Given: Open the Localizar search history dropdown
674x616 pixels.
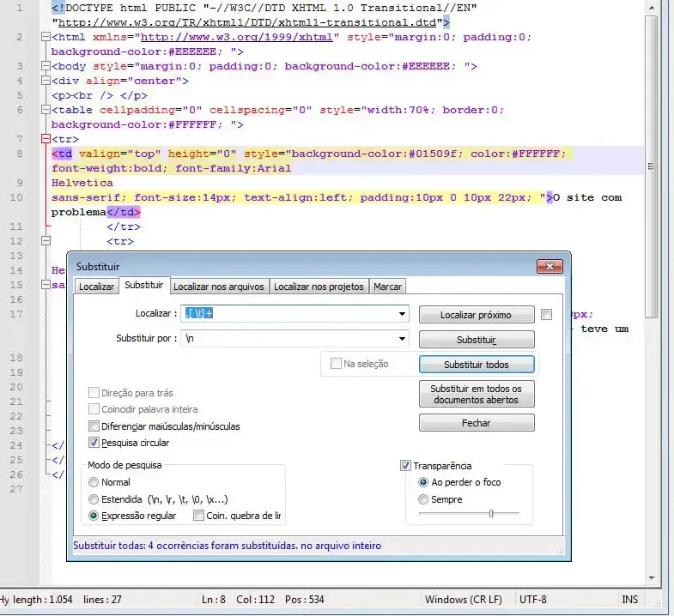Looking at the screenshot, I should (401, 314).
